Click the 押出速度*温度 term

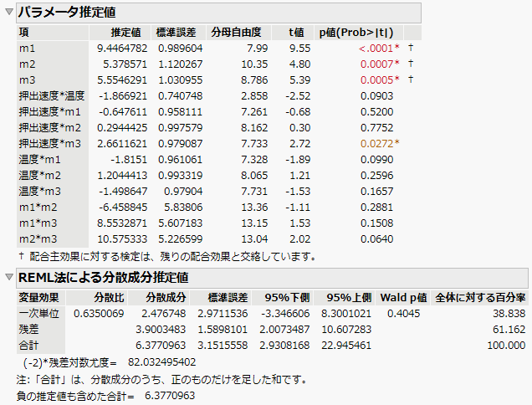click(x=52, y=96)
